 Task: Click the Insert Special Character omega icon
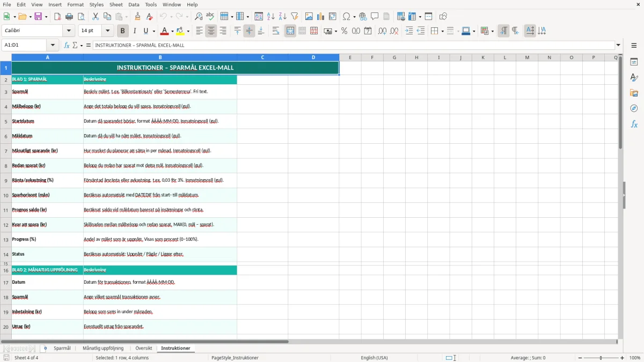346,17
